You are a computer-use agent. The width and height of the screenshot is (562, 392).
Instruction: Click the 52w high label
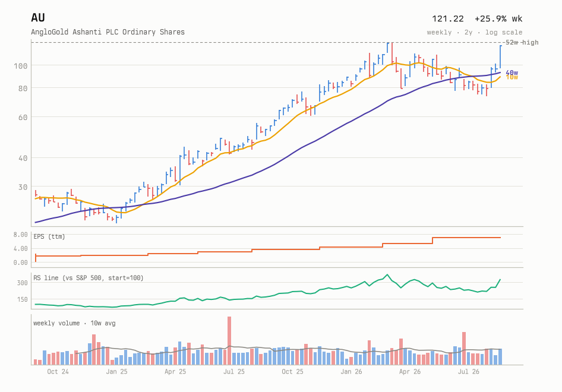(x=522, y=42)
